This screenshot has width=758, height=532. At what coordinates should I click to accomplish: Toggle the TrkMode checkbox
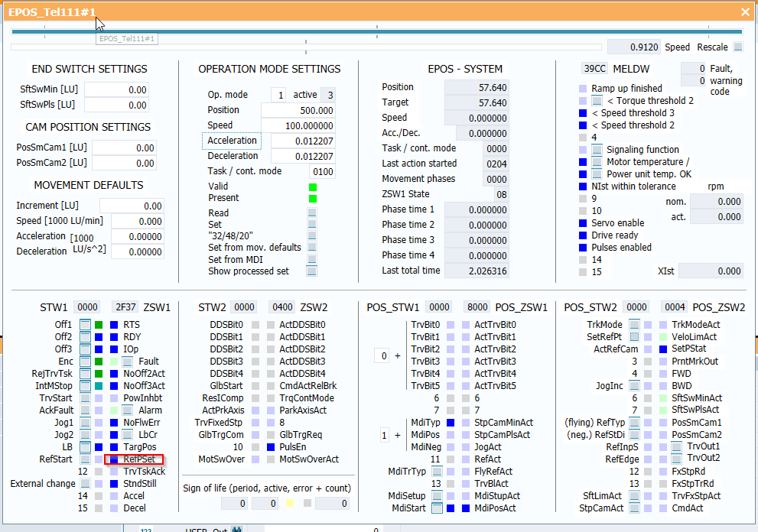pyautogui.click(x=634, y=324)
